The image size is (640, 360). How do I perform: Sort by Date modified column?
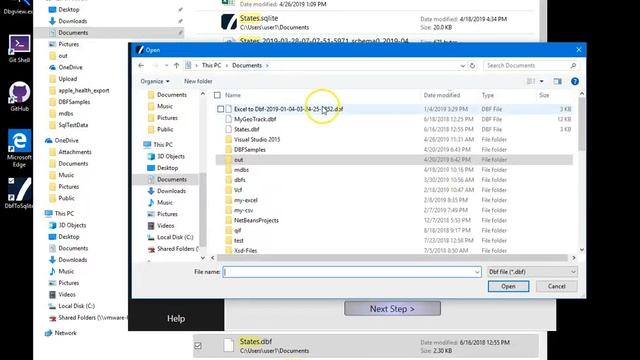pyautogui.click(x=442, y=95)
